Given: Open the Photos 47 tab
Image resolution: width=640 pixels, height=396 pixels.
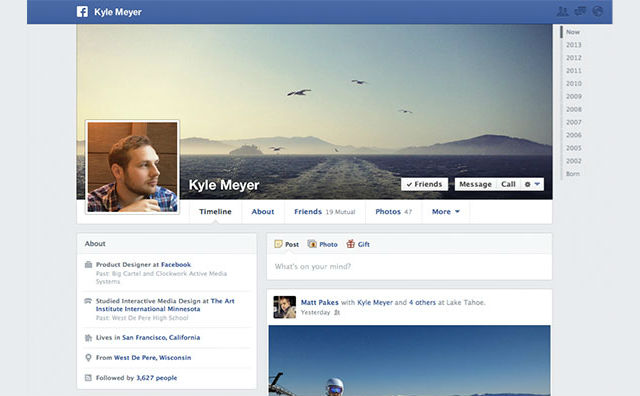Looking at the screenshot, I should click(393, 211).
